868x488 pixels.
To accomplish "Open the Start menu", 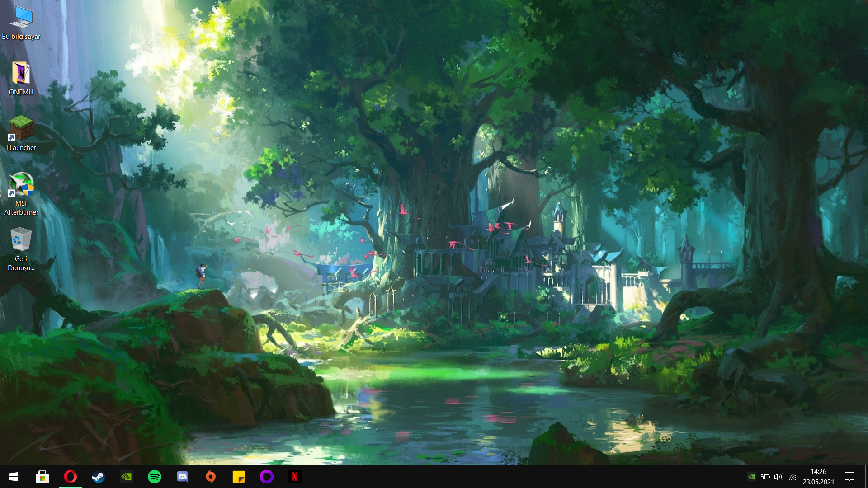I will click(12, 477).
